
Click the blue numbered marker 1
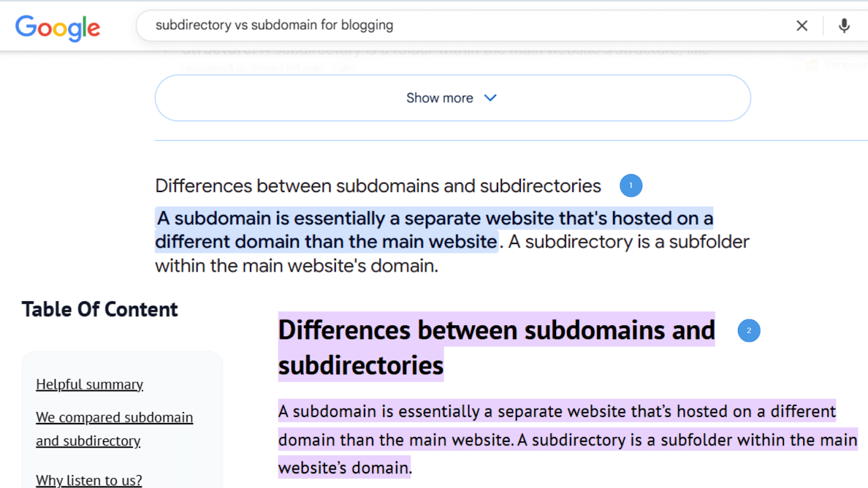631,185
